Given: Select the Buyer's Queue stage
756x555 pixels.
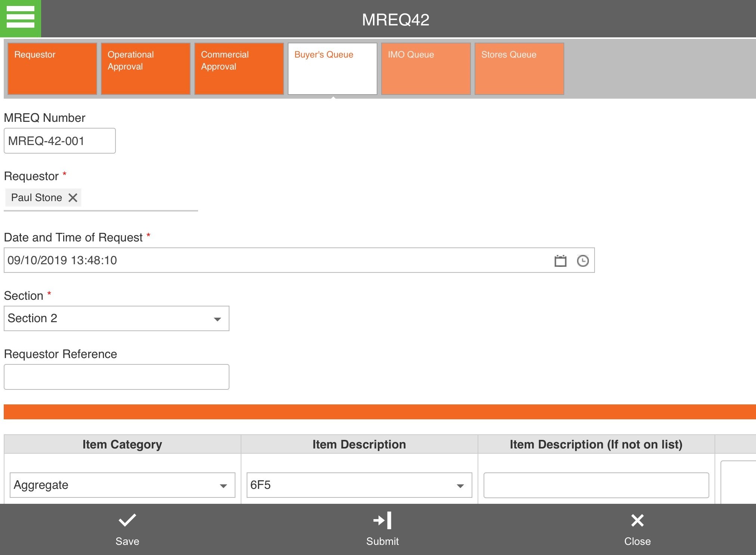Looking at the screenshot, I should 332,68.
